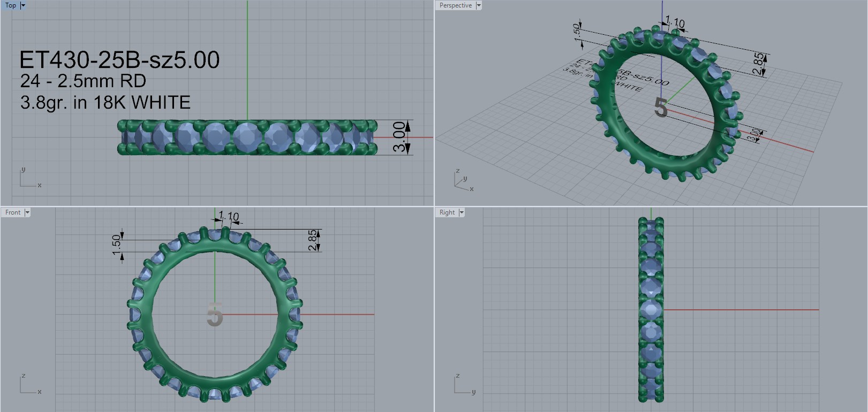Open the Right viewport dropdown arrow

click(462, 212)
